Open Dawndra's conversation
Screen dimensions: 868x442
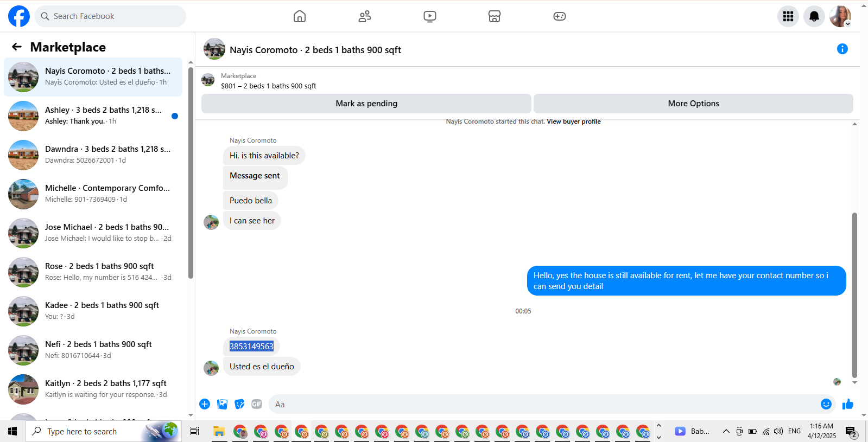click(93, 155)
